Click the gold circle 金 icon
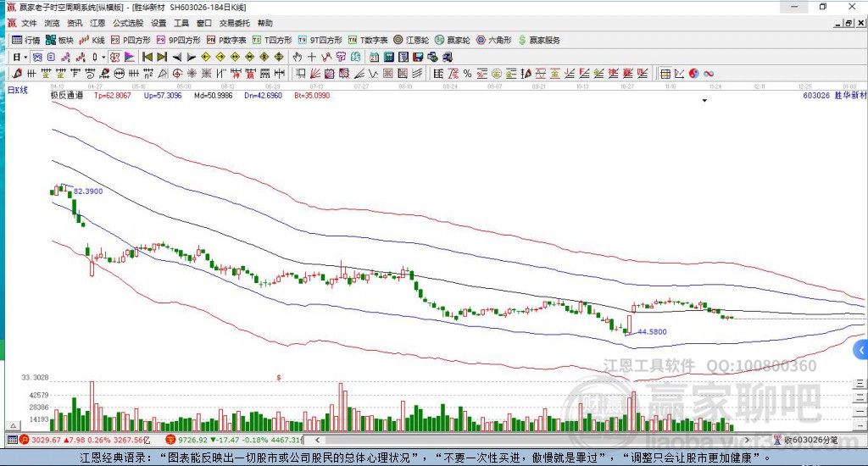868x466 pixels. click(x=497, y=73)
